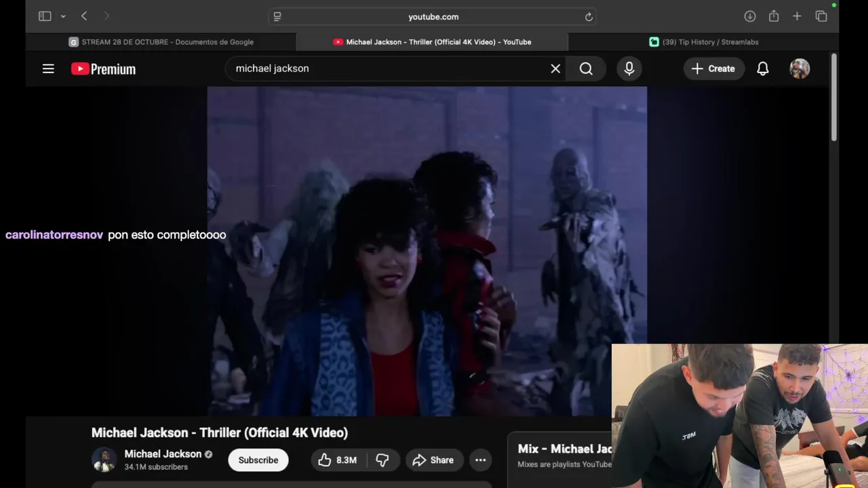
Task: Click the YouTube Premium logo
Action: pos(103,68)
